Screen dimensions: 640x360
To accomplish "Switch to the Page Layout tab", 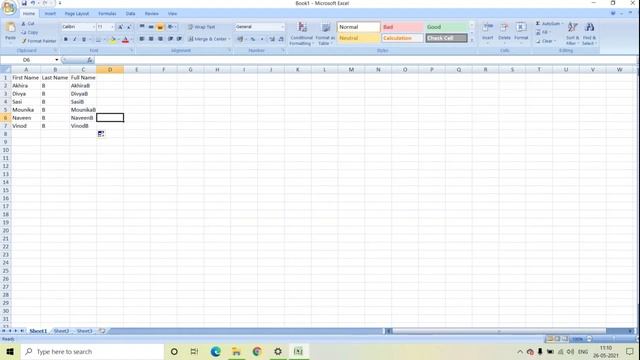I will pos(77,13).
